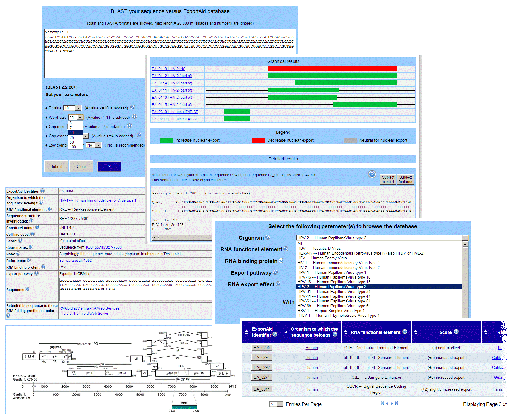The height and width of the screenshot is (420, 514).
Task: Click the Clear button in BLAST form
Action: [x=81, y=166]
